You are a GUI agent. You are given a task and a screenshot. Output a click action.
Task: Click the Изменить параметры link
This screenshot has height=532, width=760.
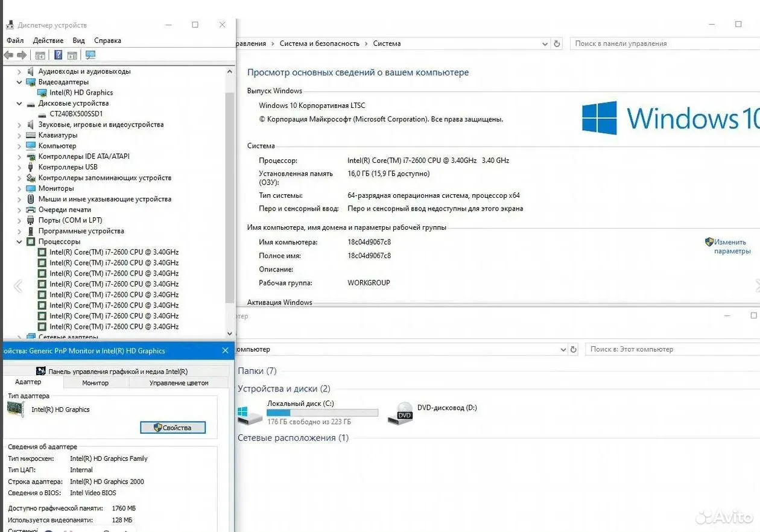[732, 247]
